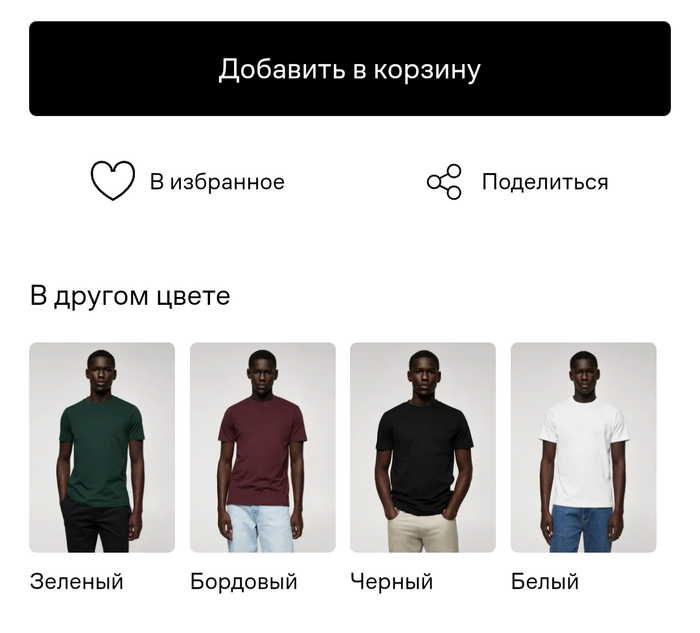Choose the black t-shirt thumbnail
The width and height of the screenshot is (700, 633).
click(423, 447)
